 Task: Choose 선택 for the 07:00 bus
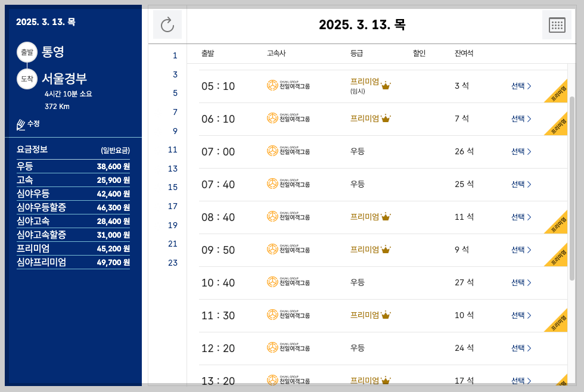click(521, 151)
